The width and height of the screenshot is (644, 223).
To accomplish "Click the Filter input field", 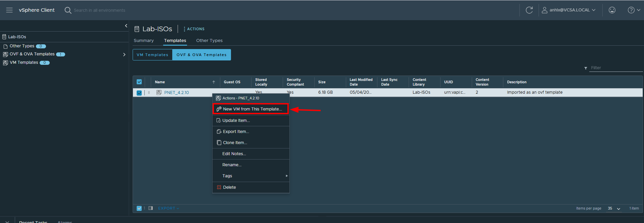I will tap(616, 68).
